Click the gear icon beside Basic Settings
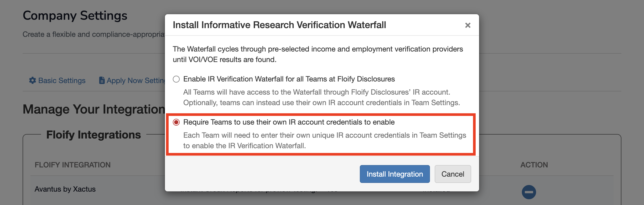The height and width of the screenshot is (205, 644). pyautogui.click(x=33, y=80)
